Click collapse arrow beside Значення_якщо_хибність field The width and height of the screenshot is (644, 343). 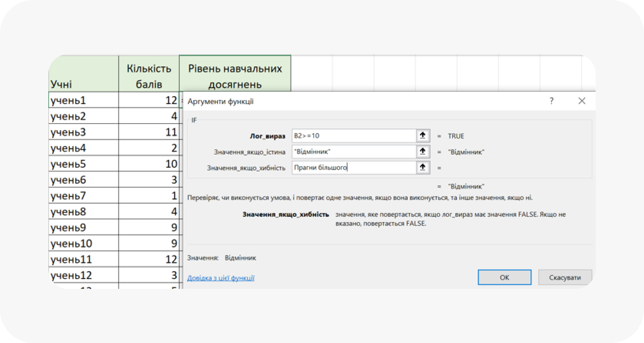point(423,167)
